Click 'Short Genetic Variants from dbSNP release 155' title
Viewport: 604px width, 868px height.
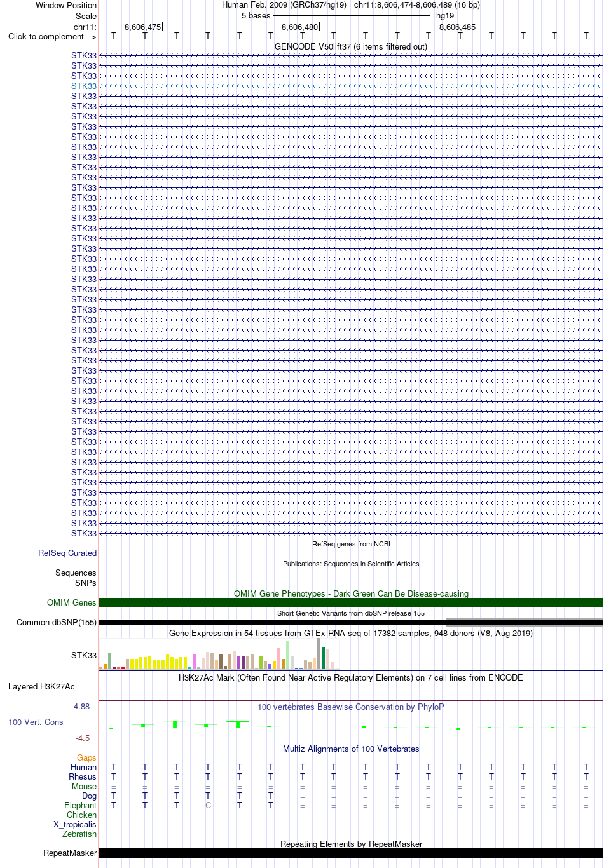[x=351, y=613]
